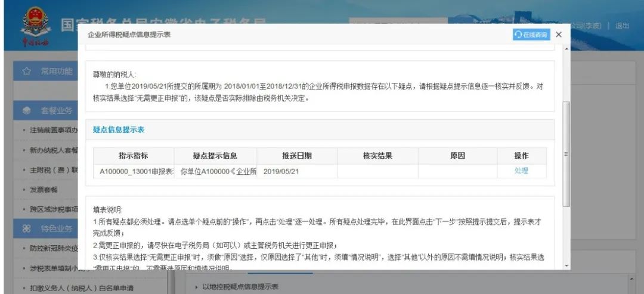The width and height of the screenshot is (644, 294).
Task: Click the dialog scrollbar up arrow
Action: (x=567, y=49)
